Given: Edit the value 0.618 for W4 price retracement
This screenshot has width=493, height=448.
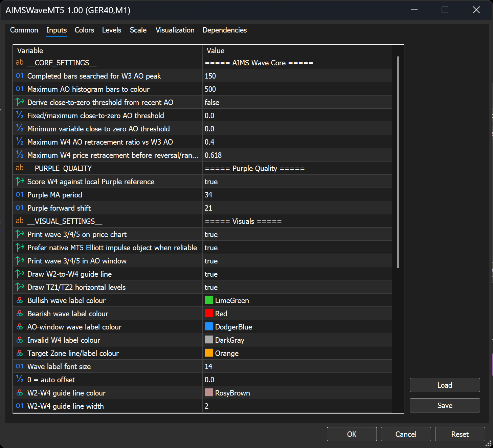Looking at the screenshot, I should [x=297, y=155].
